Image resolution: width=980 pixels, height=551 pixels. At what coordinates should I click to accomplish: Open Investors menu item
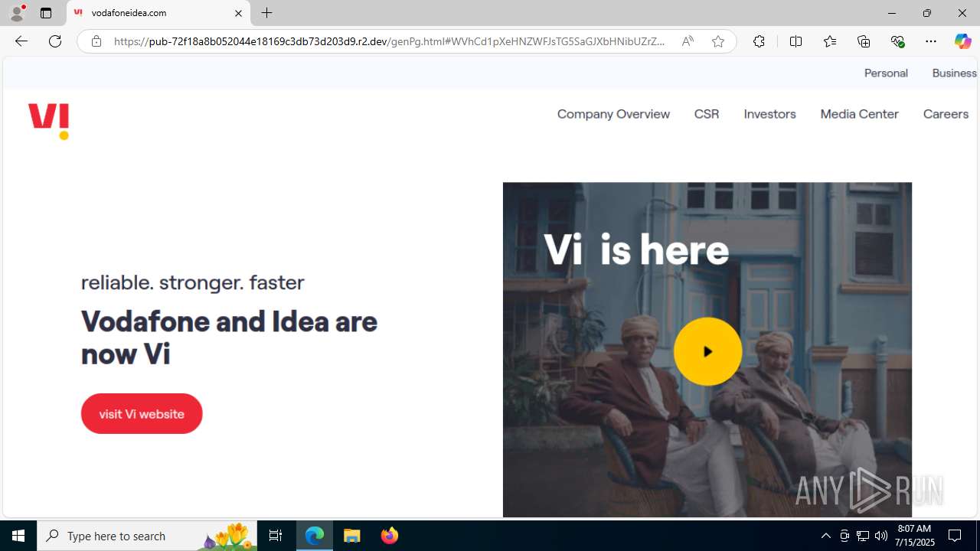(769, 114)
